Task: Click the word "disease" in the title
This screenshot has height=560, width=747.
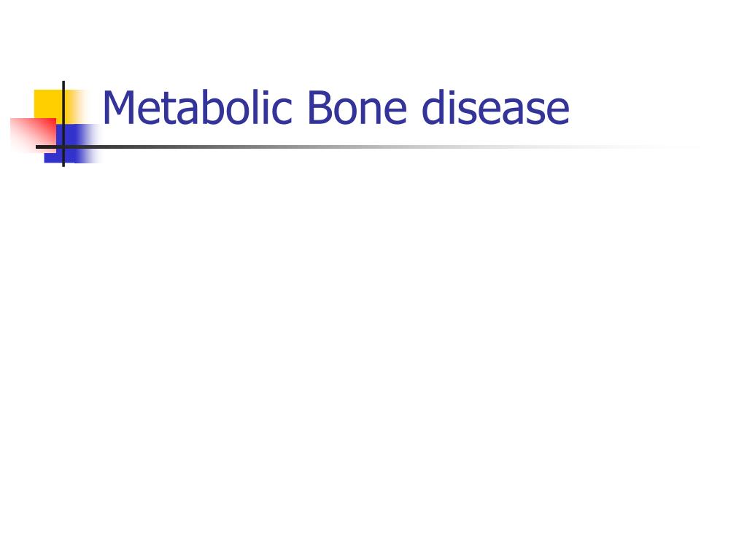Action: coord(495,108)
